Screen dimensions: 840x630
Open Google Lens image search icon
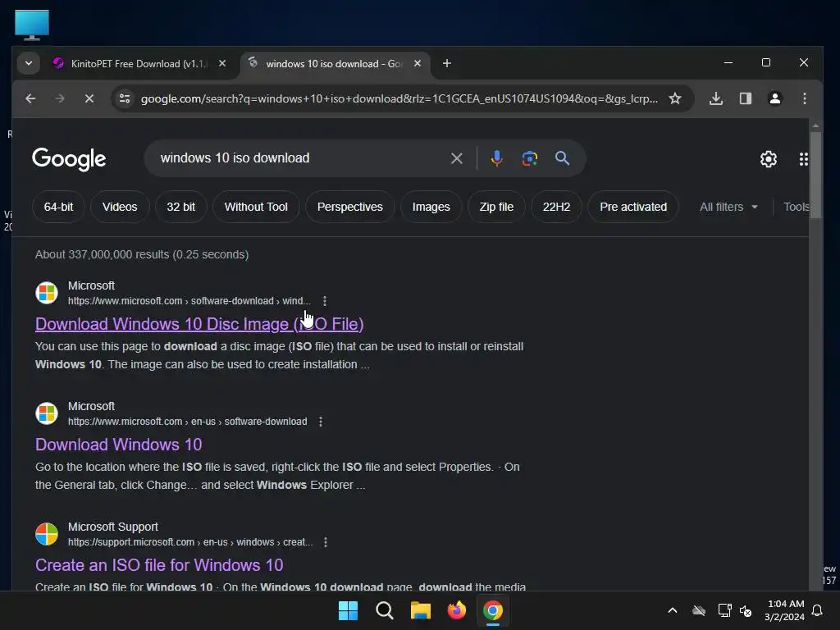coord(529,158)
